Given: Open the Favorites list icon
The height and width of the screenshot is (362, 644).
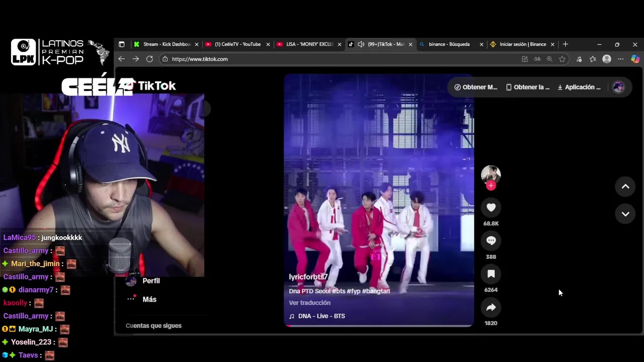Looking at the screenshot, I should point(593,59).
